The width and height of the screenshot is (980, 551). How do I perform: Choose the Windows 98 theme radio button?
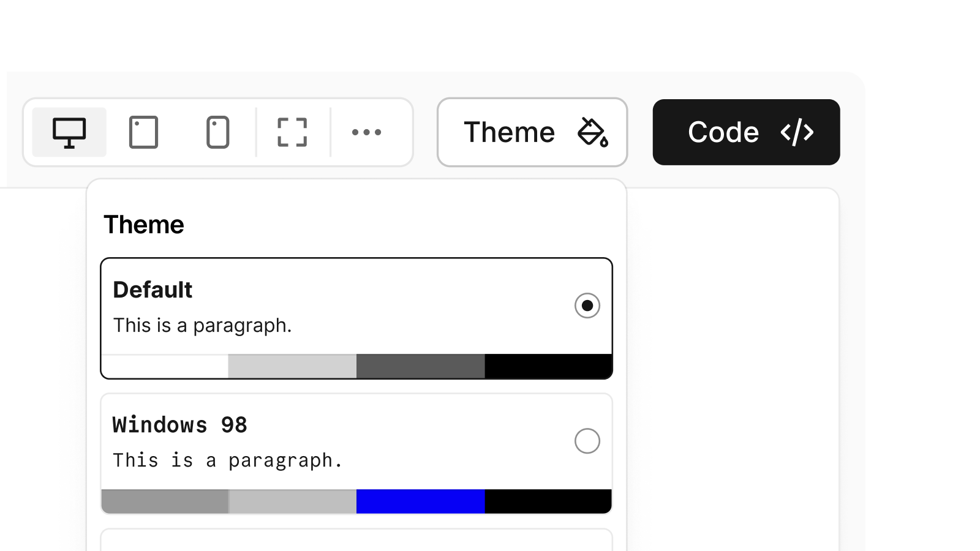[x=587, y=440]
